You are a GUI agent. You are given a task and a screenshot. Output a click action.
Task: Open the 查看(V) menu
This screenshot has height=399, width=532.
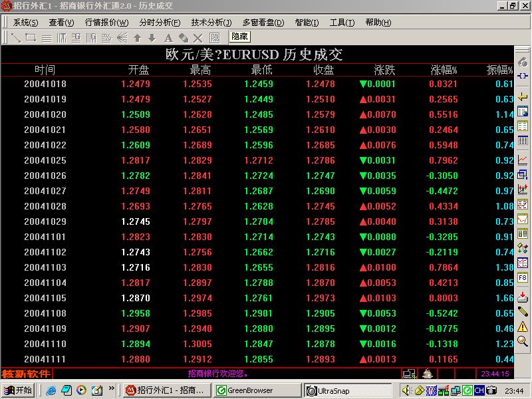coord(61,23)
